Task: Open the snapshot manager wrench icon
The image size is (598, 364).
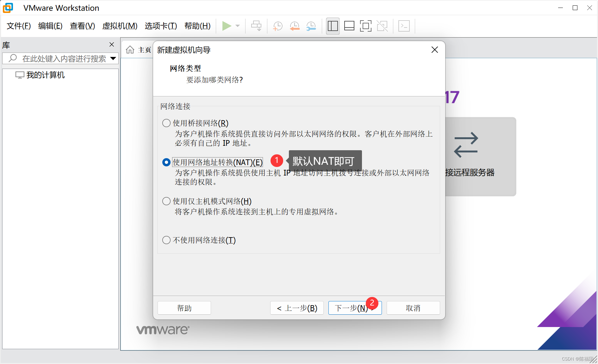Action: pyautogui.click(x=311, y=26)
